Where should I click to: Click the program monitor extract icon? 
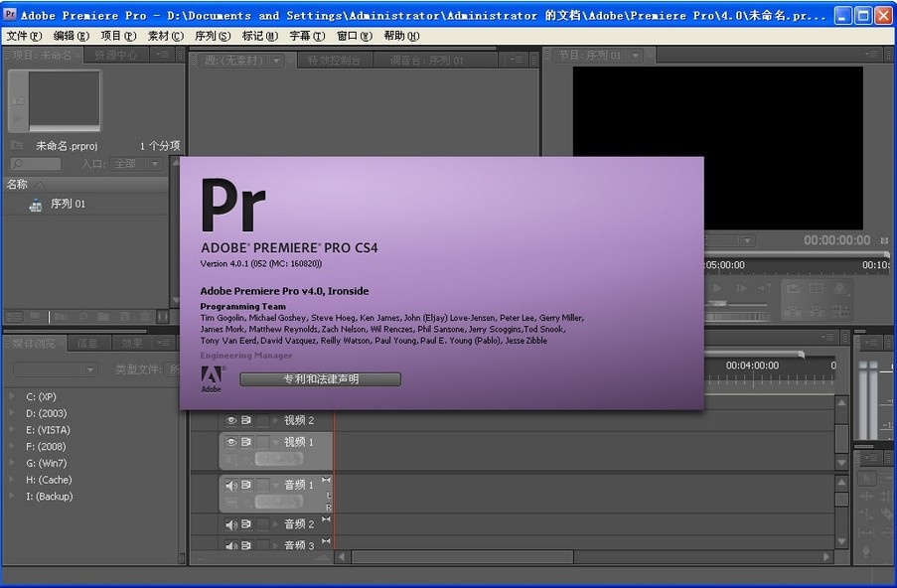(x=817, y=311)
